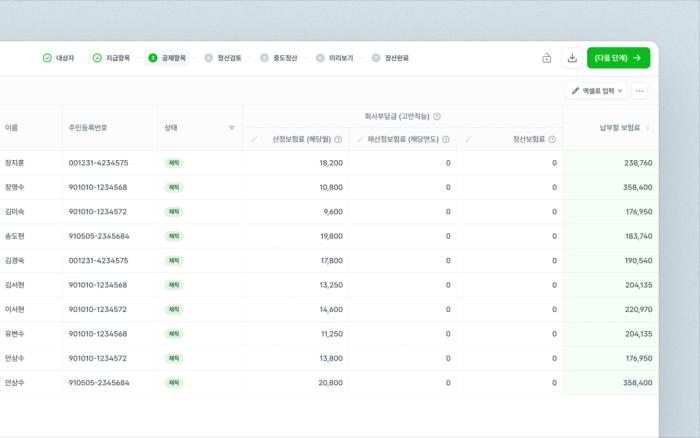The width and height of the screenshot is (700, 438).
Task: Click the 주민등록번호 column header
Action: pyautogui.click(x=88, y=128)
